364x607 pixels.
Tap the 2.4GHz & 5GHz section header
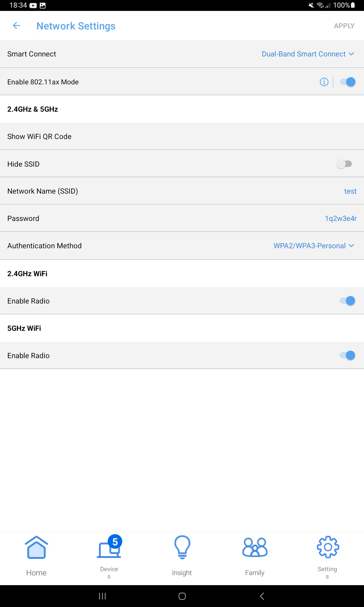pos(32,109)
